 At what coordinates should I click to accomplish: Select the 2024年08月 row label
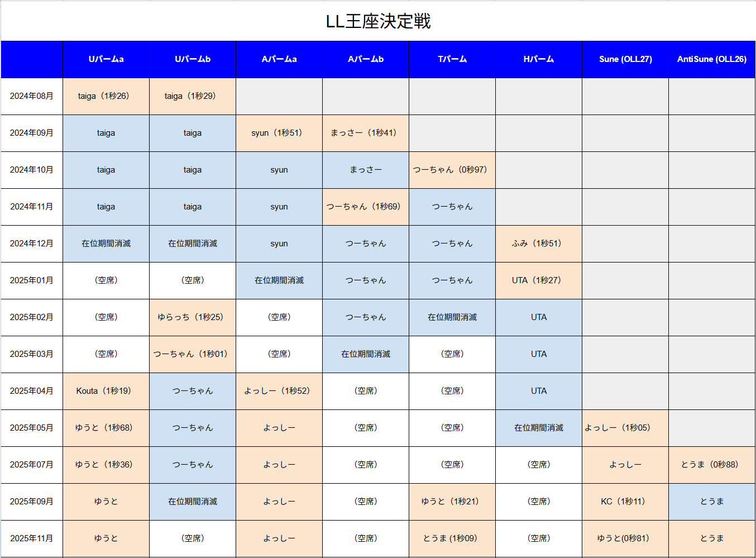click(32, 96)
